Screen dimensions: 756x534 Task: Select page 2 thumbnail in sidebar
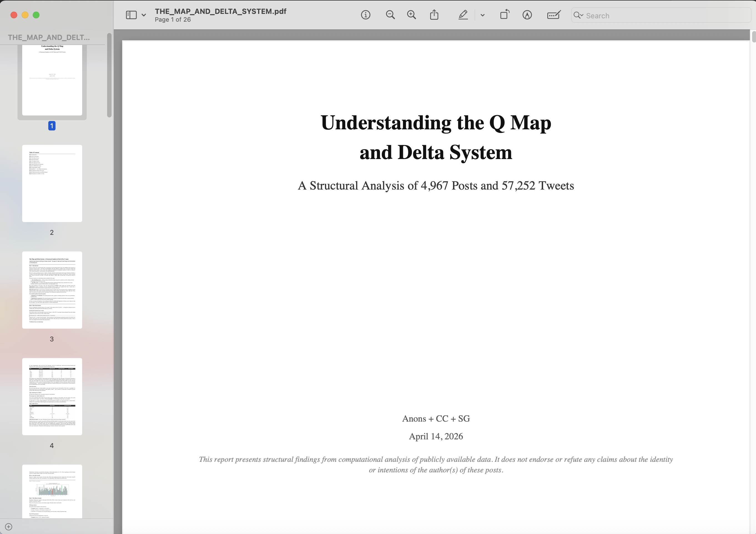coord(52,183)
